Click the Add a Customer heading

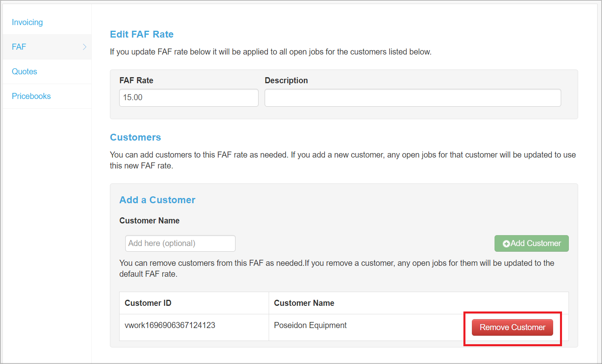(x=157, y=200)
